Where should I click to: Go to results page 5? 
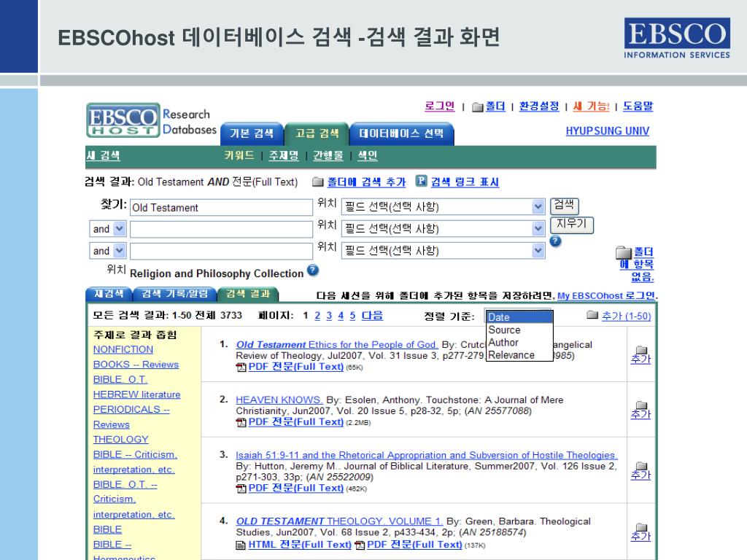coord(352,316)
